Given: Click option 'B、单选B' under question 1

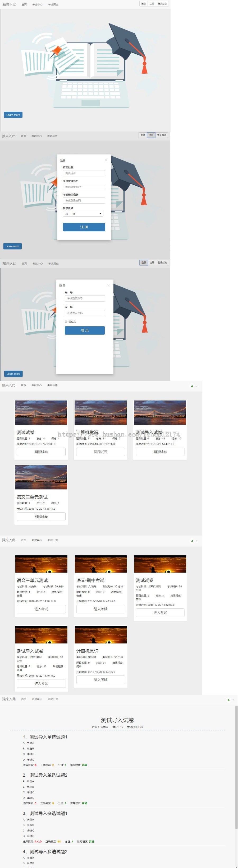Looking at the screenshot, I should click(28, 748).
